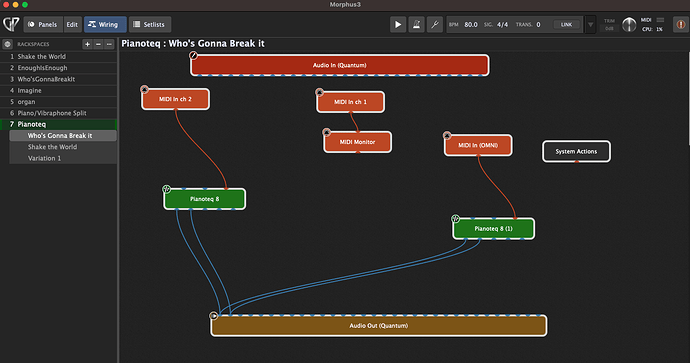Viewport: 690px width, 363px height.
Task: Select the Audio Out (Quantum) block
Action: (x=378, y=326)
